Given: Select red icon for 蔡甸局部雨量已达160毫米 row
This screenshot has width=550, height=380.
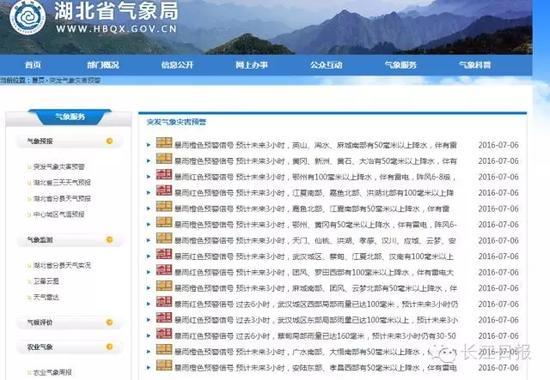Looking at the screenshot, I should coord(164,334).
